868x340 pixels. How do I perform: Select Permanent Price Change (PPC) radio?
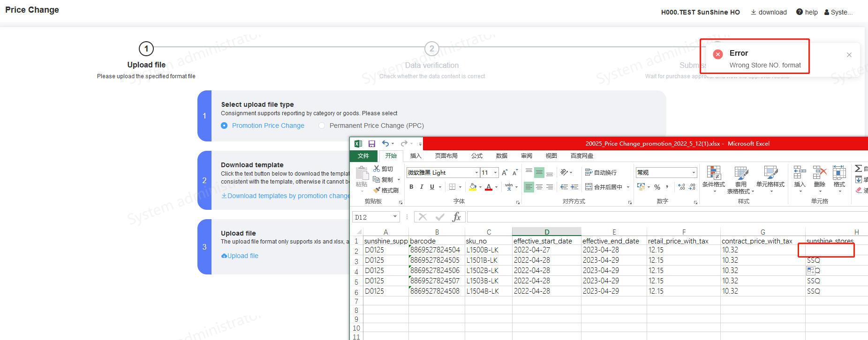click(322, 126)
